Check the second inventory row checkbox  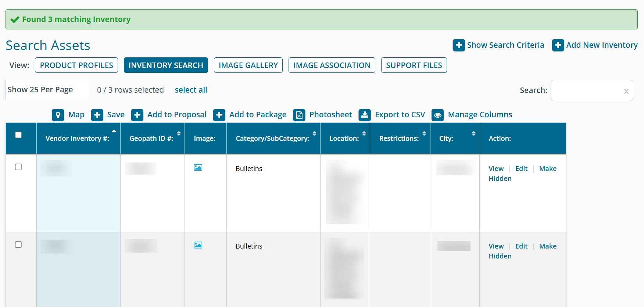coord(18,244)
